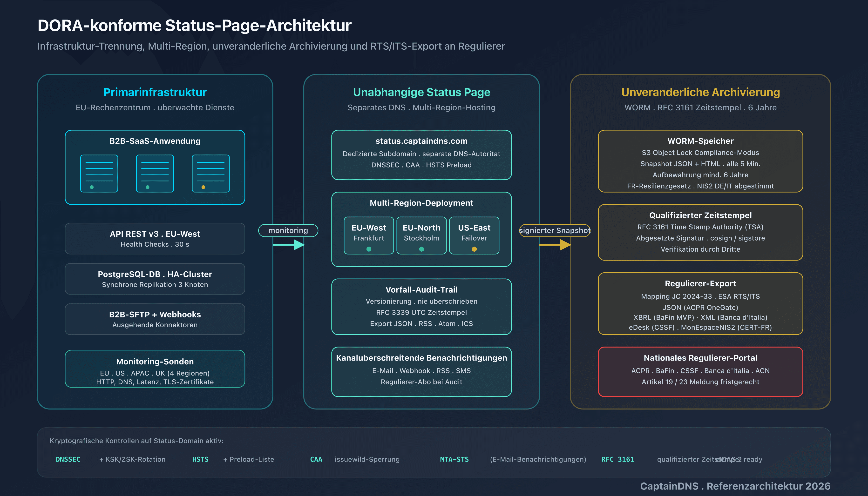Click the '(E-Mail-Benachrichtigungen)' text

pyautogui.click(x=538, y=459)
